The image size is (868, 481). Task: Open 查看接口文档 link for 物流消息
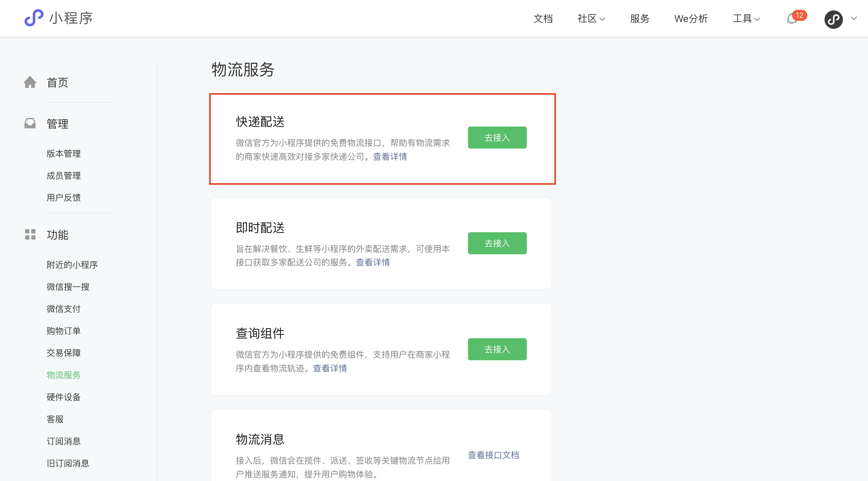pyautogui.click(x=493, y=455)
